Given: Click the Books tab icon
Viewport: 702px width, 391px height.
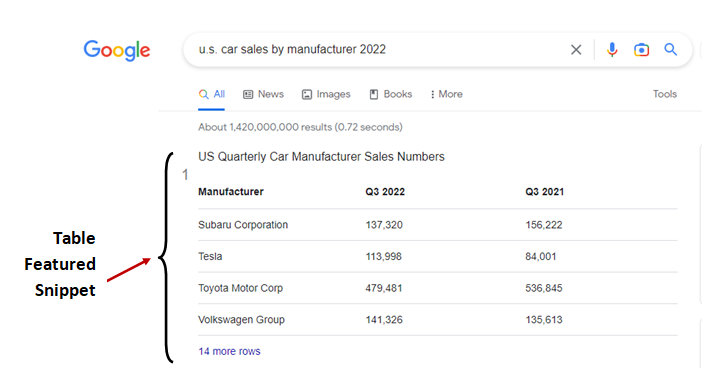Looking at the screenshot, I should (374, 95).
